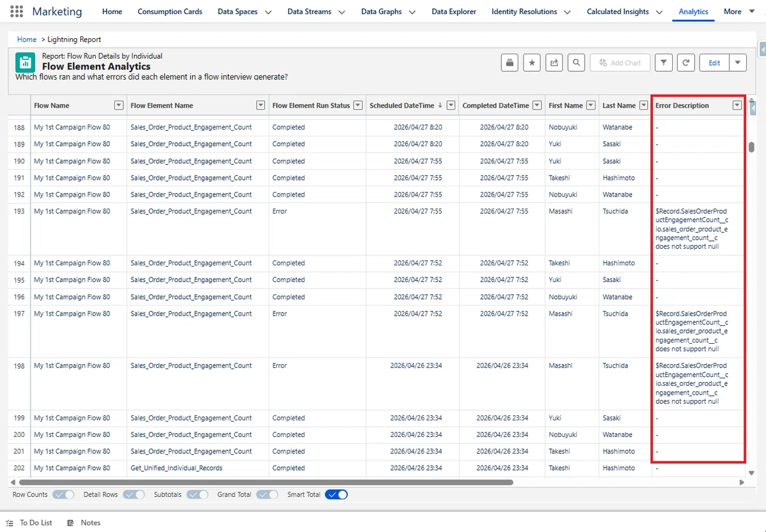766x532 pixels.
Task: Expand Identity Resolutions tab chevron
Action: (567, 12)
